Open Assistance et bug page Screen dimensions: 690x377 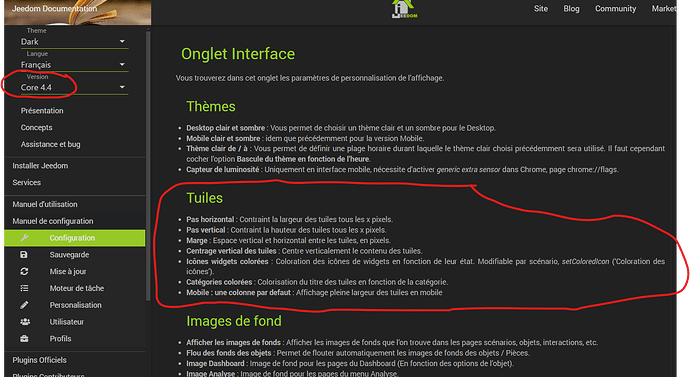(51, 144)
